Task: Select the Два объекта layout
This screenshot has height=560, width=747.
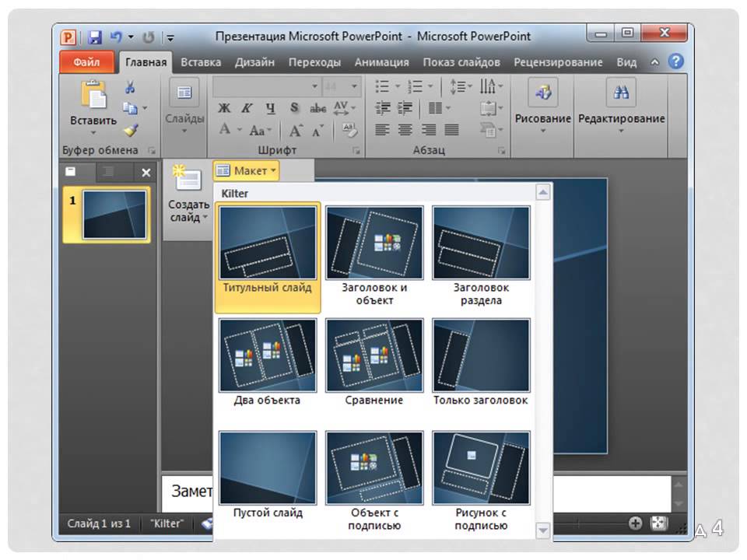Action: point(267,363)
